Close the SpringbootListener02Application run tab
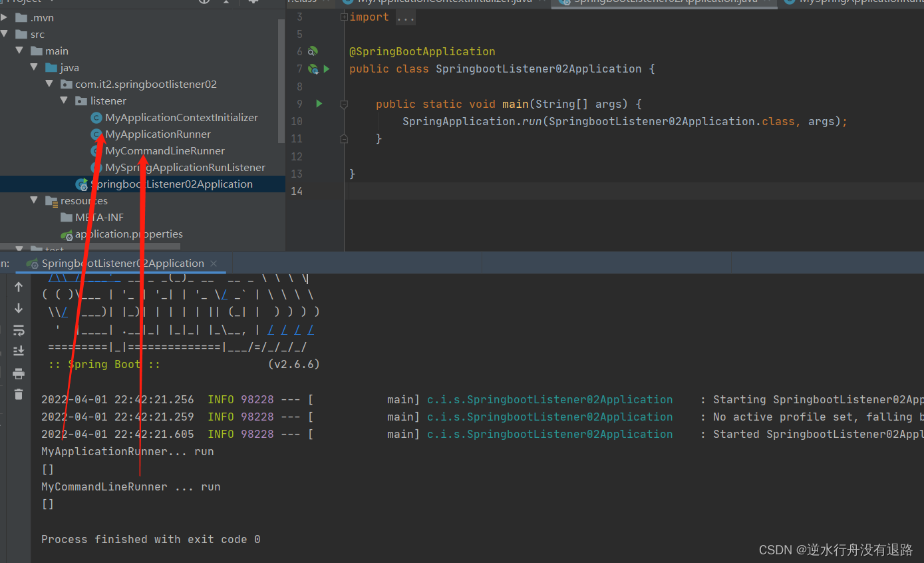924x563 pixels. coord(214,264)
